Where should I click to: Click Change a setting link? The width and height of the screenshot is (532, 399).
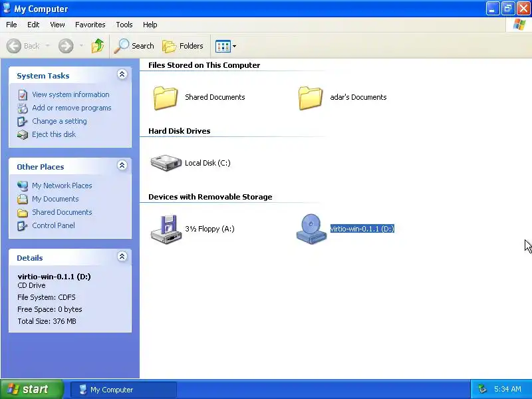coord(59,121)
